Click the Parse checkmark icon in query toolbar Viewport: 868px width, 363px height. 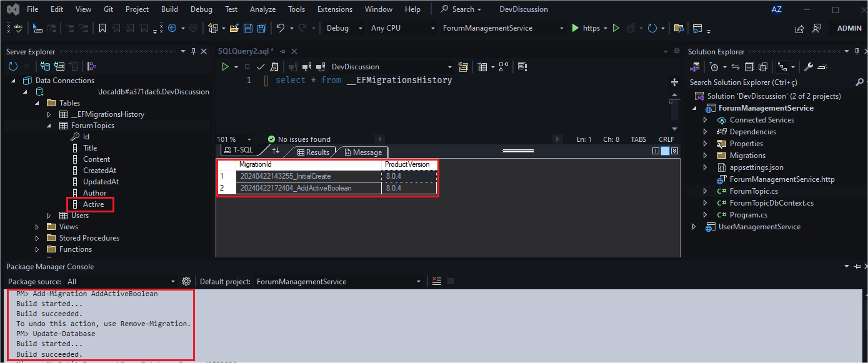tap(261, 67)
